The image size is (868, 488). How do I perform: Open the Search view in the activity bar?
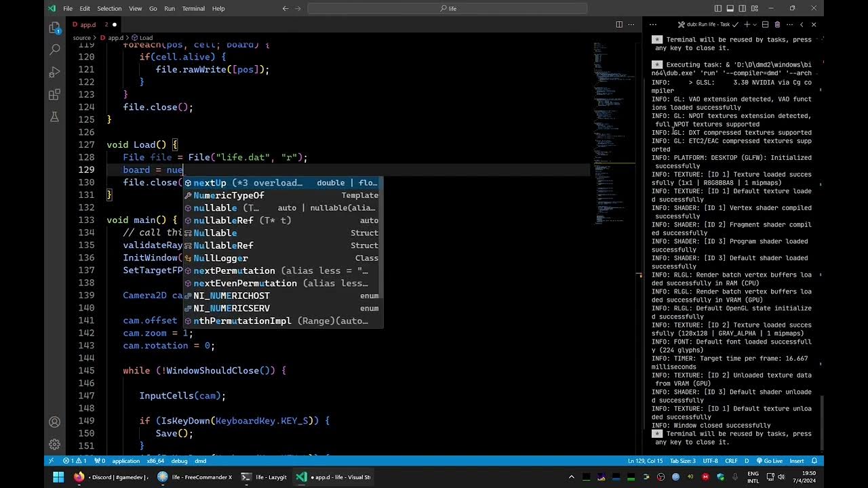(54, 49)
